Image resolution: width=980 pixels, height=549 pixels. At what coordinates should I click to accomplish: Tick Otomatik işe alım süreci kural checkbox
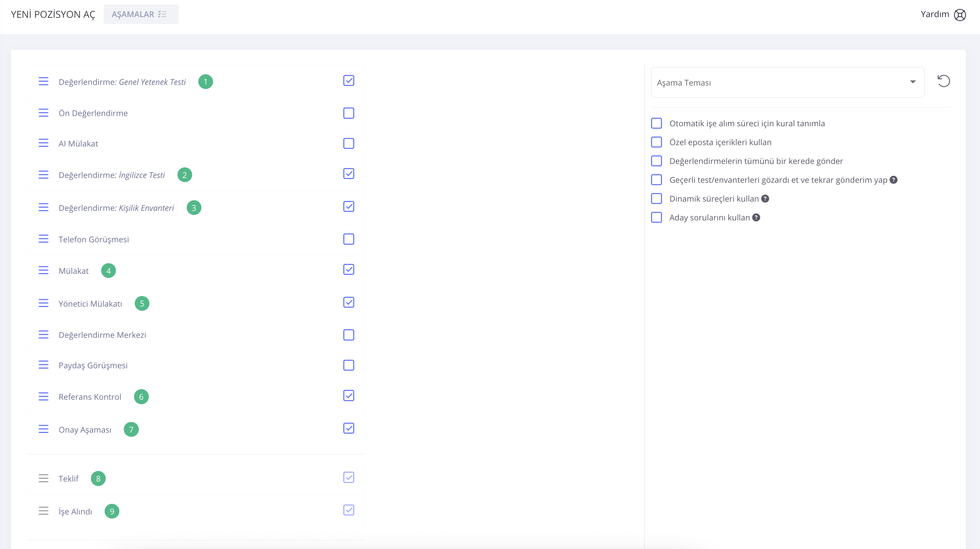656,123
